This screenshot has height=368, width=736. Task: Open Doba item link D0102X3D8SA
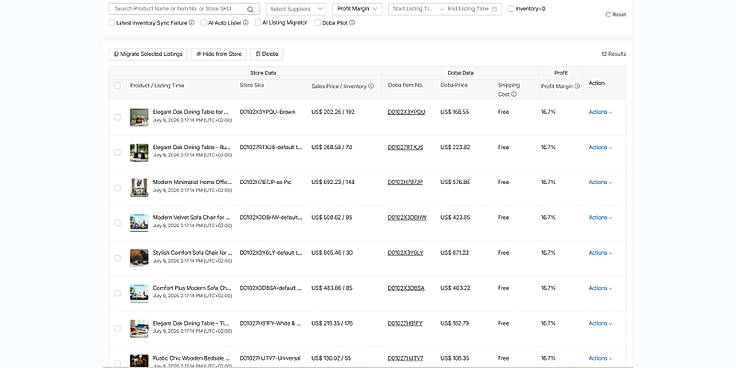point(406,288)
